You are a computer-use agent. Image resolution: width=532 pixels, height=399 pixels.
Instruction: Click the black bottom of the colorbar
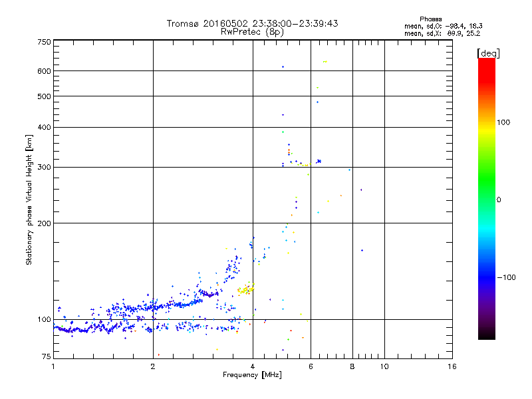coord(487,334)
